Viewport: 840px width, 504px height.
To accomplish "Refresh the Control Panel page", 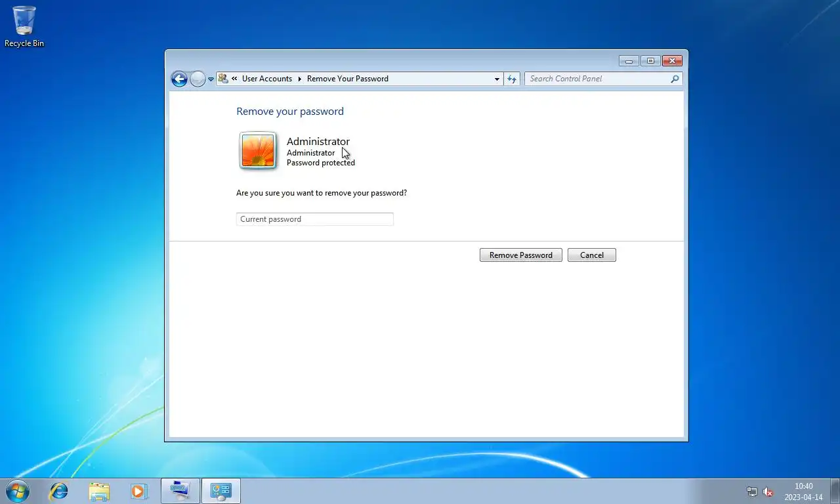I will click(x=512, y=79).
